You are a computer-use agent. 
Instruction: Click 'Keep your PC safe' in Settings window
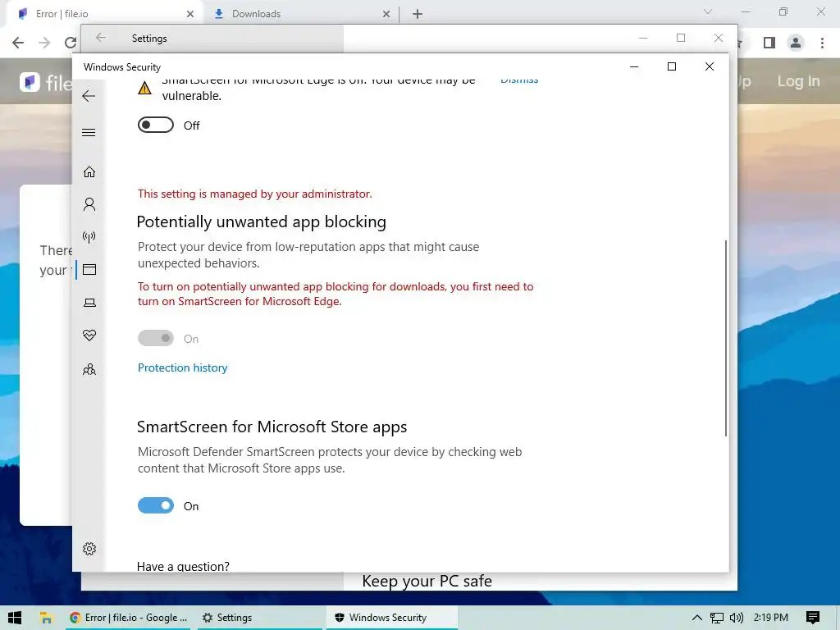pyautogui.click(x=427, y=582)
